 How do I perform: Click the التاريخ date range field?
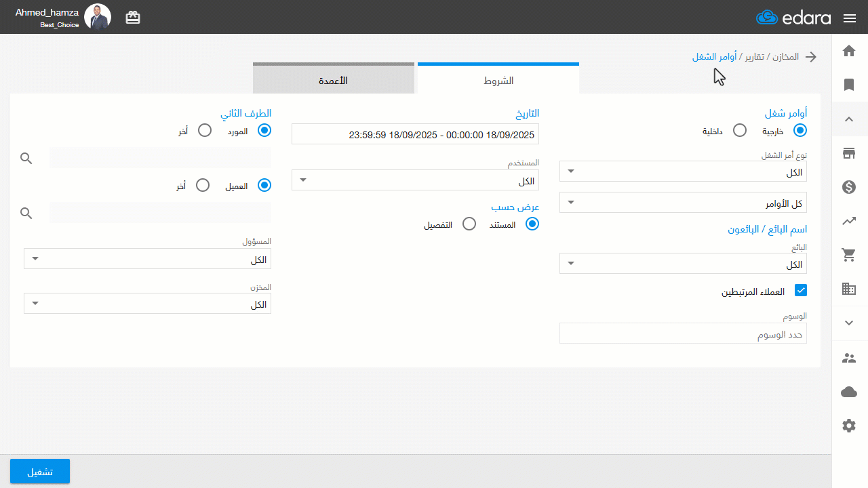tap(415, 134)
